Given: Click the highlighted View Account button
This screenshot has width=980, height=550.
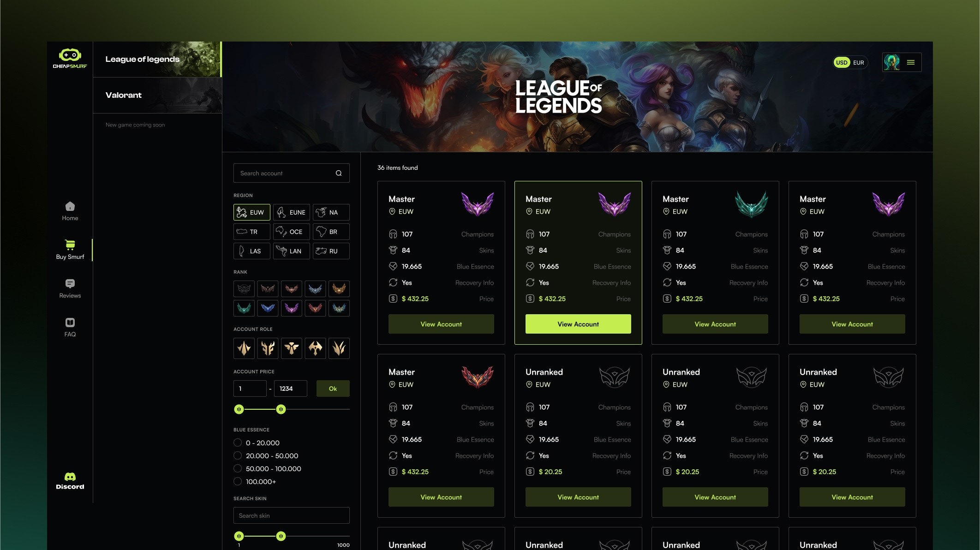Looking at the screenshot, I should coord(578,324).
